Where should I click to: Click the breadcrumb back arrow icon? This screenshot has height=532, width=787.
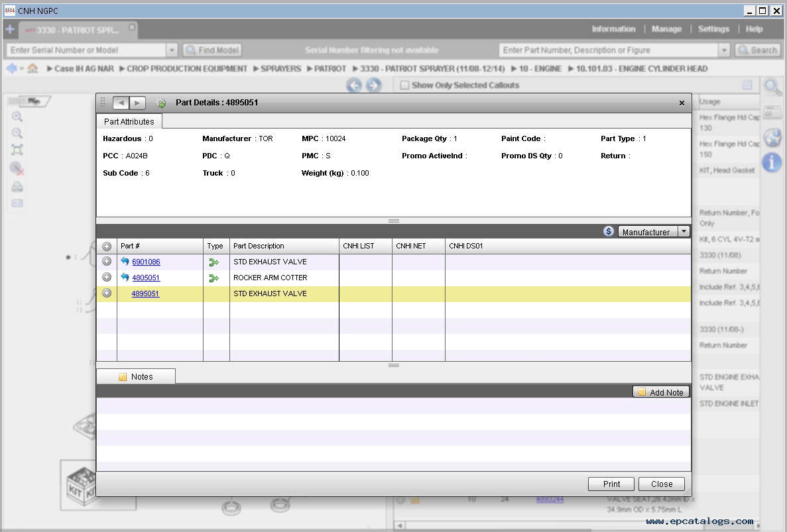click(x=11, y=68)
